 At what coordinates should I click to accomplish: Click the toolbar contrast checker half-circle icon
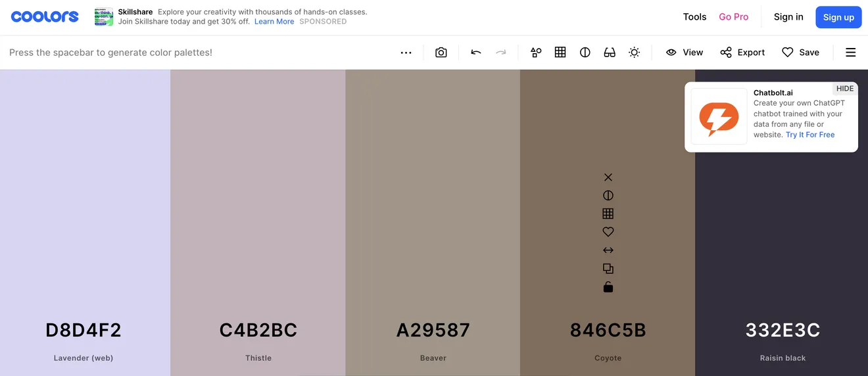click(585, 53)
